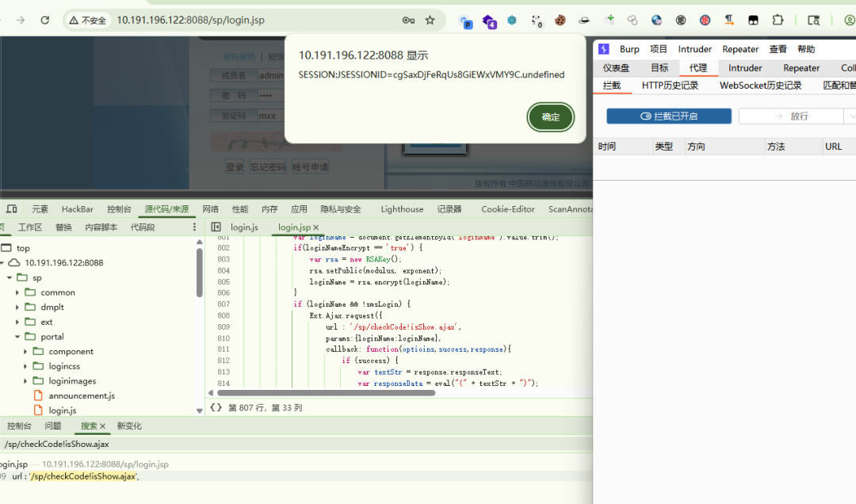This screenshot has width=856, height=504.
Task: Open the saved password key icon
Action: tap(408, 20)
